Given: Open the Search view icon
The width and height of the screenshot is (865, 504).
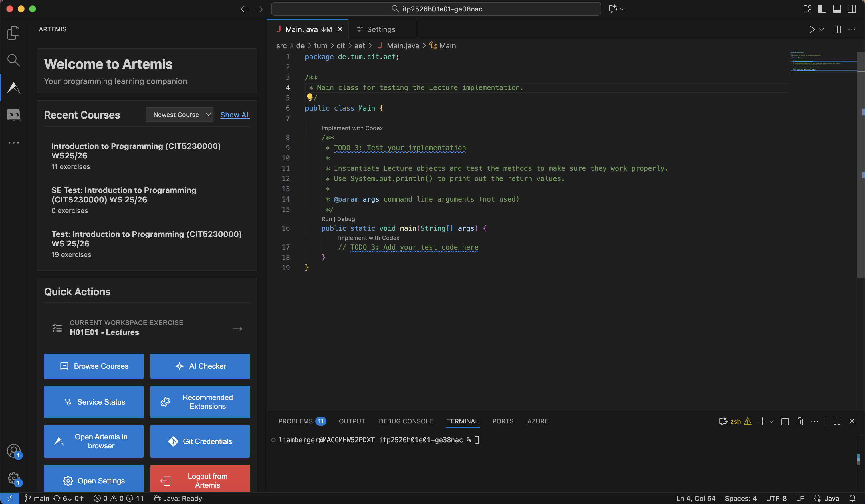Looking at the screenshot, I should [x=14, y=60].
